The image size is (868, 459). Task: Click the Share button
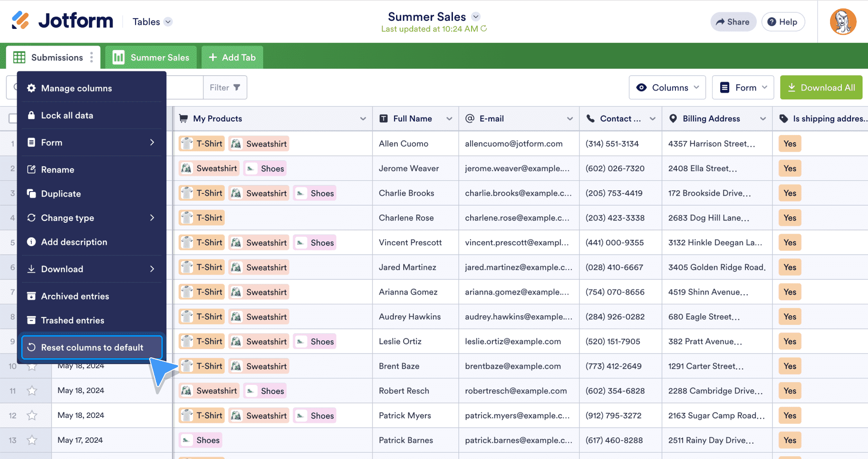pos(733,22)
